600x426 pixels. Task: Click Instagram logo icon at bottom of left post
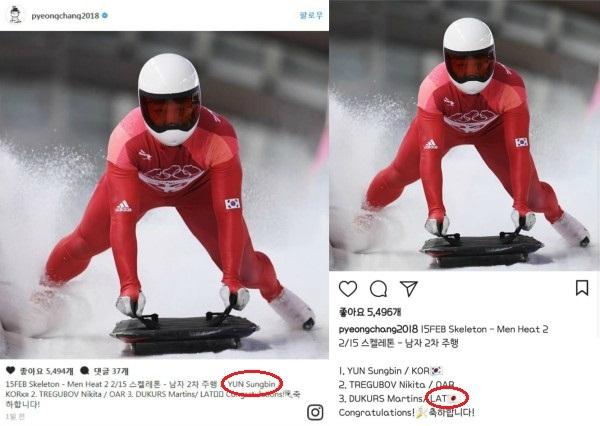click(315, 412)
